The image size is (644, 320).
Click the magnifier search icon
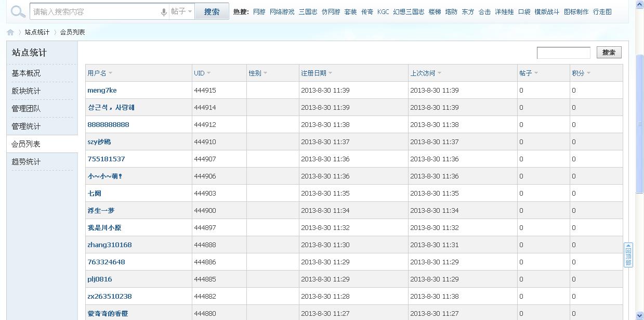(x=18, y=11)
